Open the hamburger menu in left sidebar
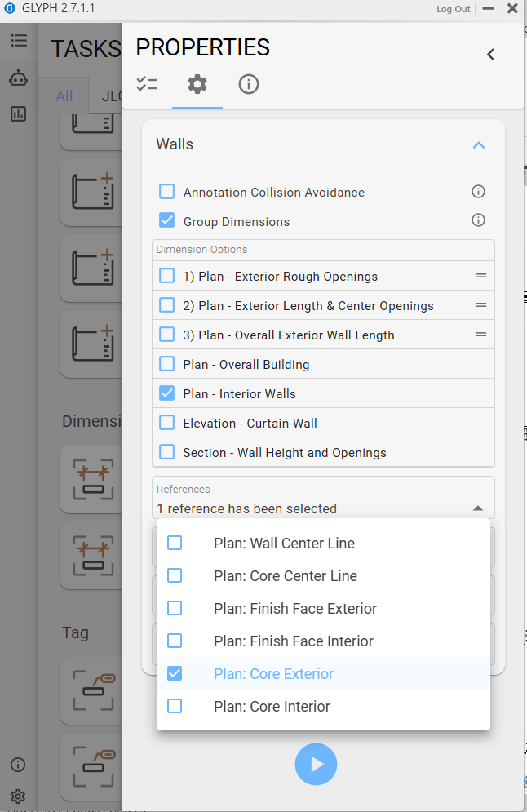The height and width of the screenshot is (812, 527). 18,41
